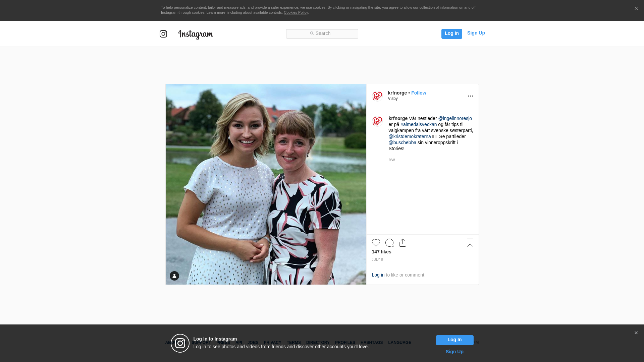Open krfnorge username in post header
The height and width of the screenshot is (362, 644).
(397, 93)
